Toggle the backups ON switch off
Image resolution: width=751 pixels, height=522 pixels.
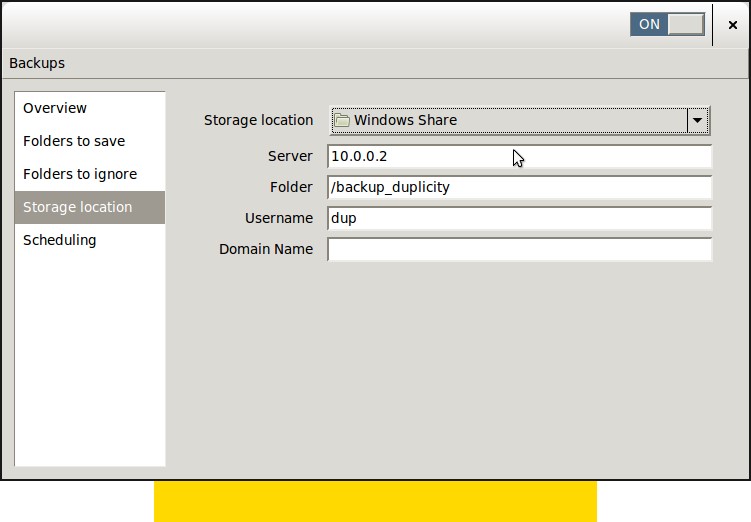point(667,24)
